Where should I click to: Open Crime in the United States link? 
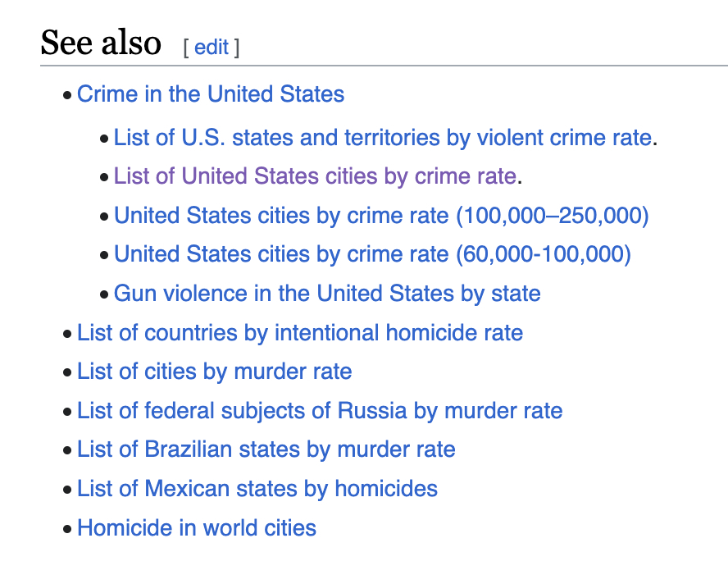[x=211, y=94]
